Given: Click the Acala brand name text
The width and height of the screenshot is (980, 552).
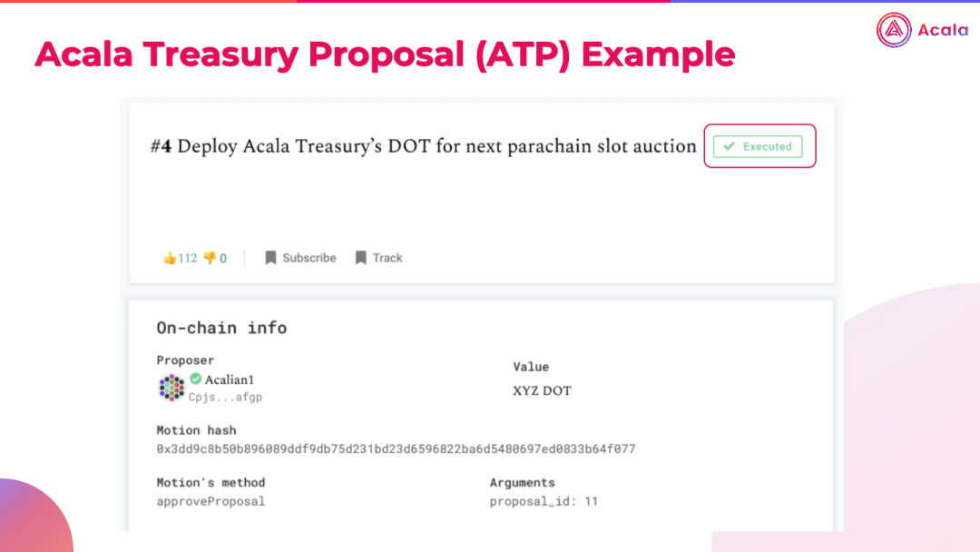Looking at the screenshot, I should pyautogui.click(x=943, y=30).
